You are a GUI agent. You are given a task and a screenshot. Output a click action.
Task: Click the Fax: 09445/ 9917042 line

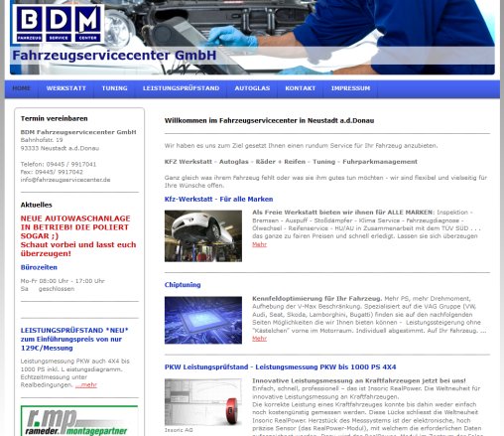tap(52, 172)
